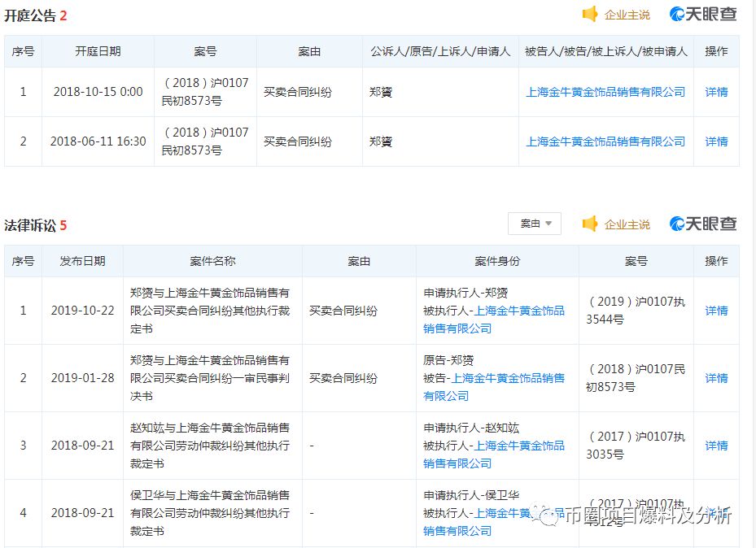Image resolution: width=756 pixels, height=548 pixels.
Task: Select 申请执行人-赵知竑 text
Action: pos(471,428)
